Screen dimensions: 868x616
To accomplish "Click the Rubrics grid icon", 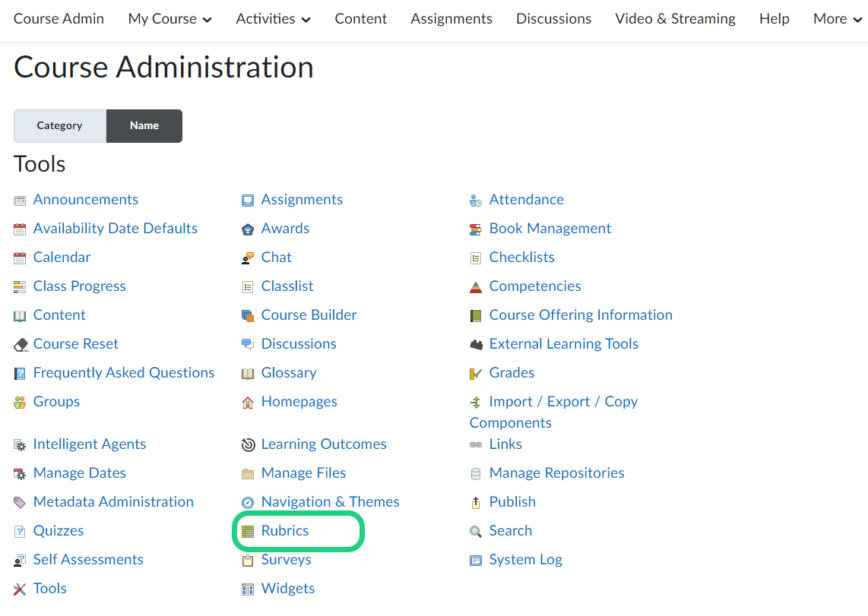I will 248,532.
